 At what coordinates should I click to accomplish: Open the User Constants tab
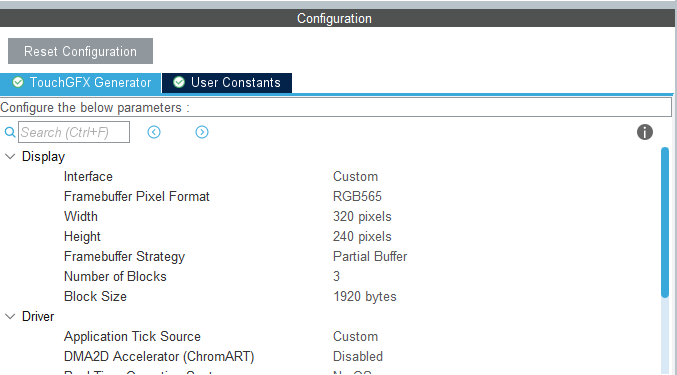tap(227, 82)
